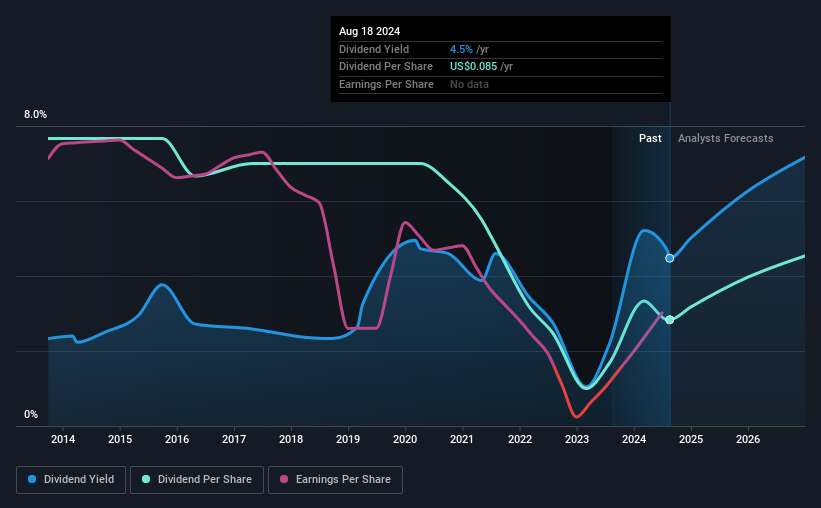Click the 8.0% y-axis label

coord(35,114)
